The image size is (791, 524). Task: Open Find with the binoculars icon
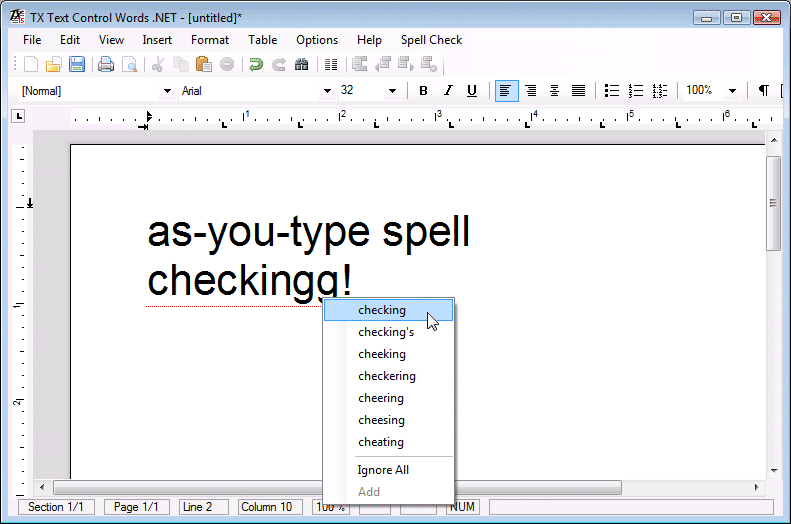pos(301,65)
